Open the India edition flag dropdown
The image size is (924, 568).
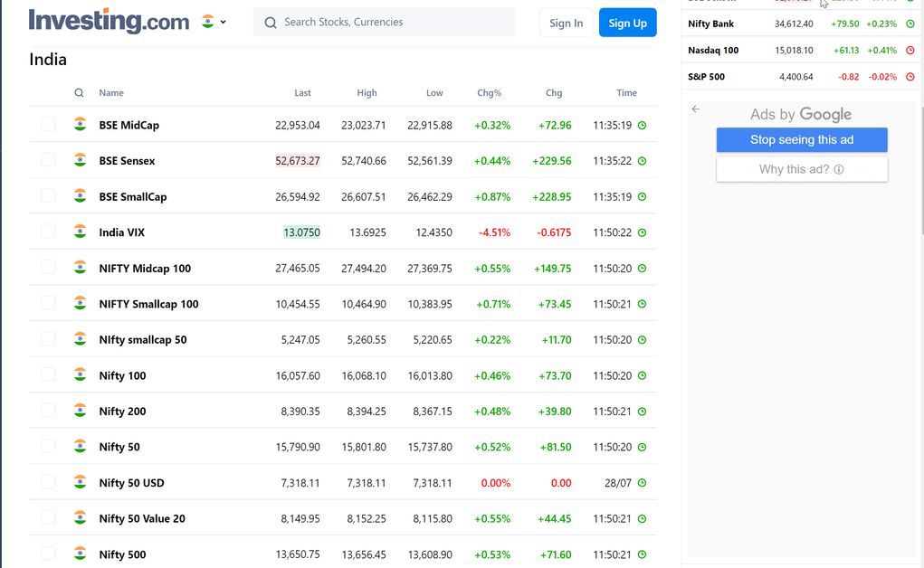[214, 22]
